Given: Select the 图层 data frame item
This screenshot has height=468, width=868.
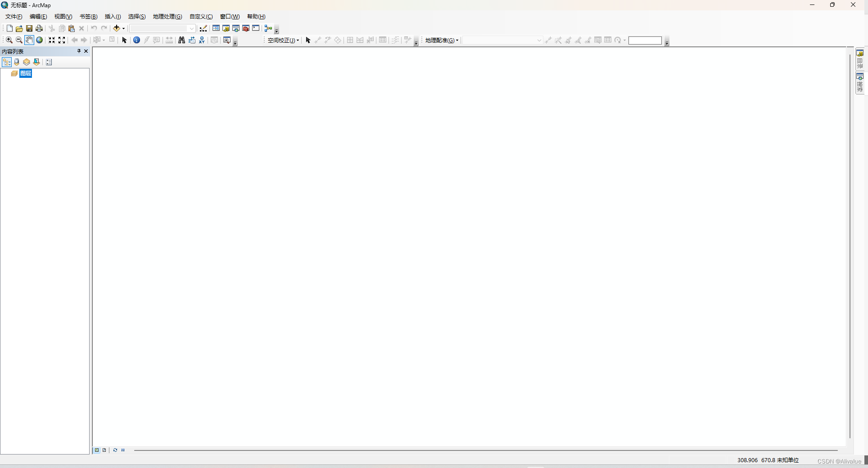Looking at the screenshot, I should pos(26,73).
